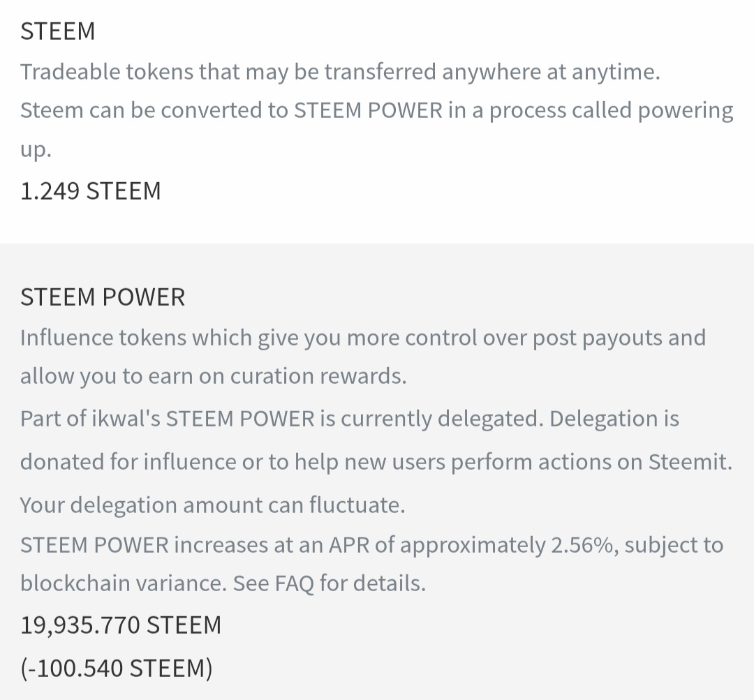Image resolution: width=754 pixels, height=700 pixels.
Task: Click 'STEEM POWER increases at an APR' line
Action: pyautogui.click(x=371, y=545)
